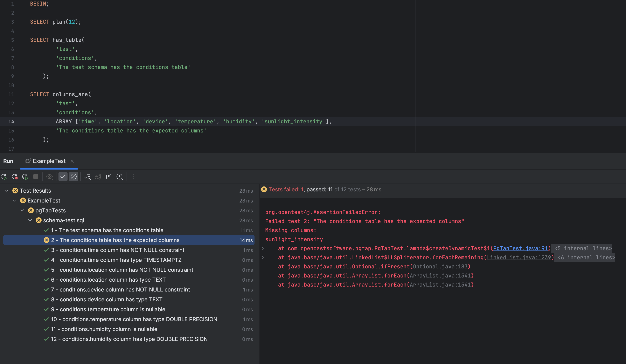The height and width of the screenshot is (364, 626).
Task: Open test history clock icon
Action: (x=120, y=177)
